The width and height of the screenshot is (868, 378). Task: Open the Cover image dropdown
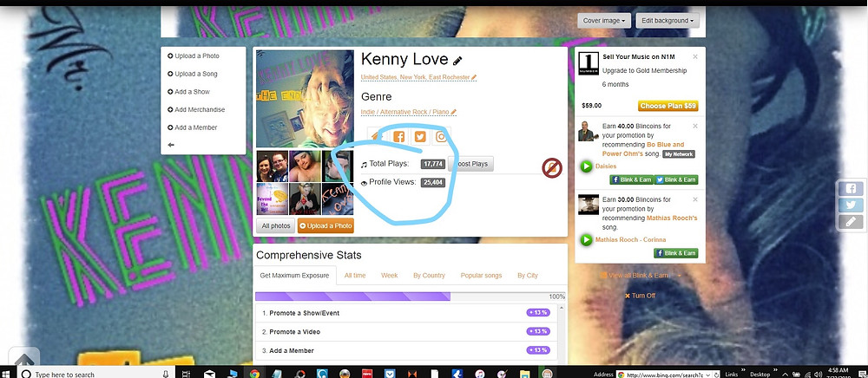[x=604, y=21]
